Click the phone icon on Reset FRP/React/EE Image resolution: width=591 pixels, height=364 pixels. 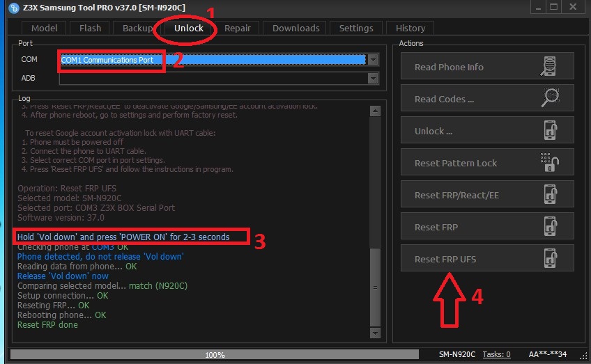[551, 194]
